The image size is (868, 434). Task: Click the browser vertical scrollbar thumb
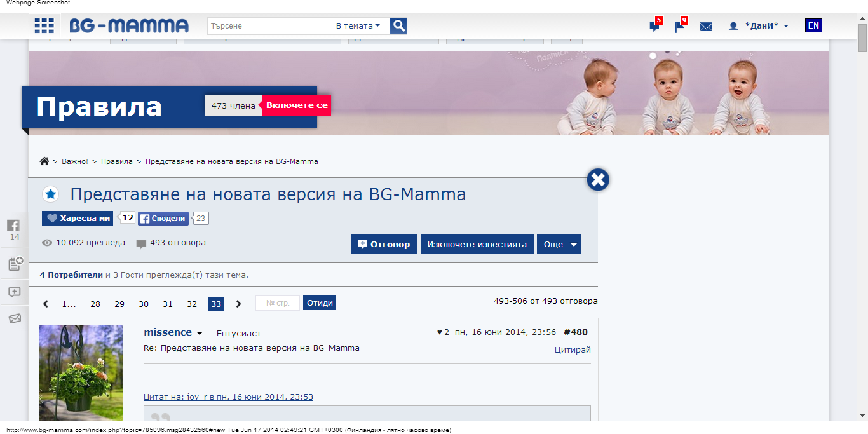[x=862, y=38]
